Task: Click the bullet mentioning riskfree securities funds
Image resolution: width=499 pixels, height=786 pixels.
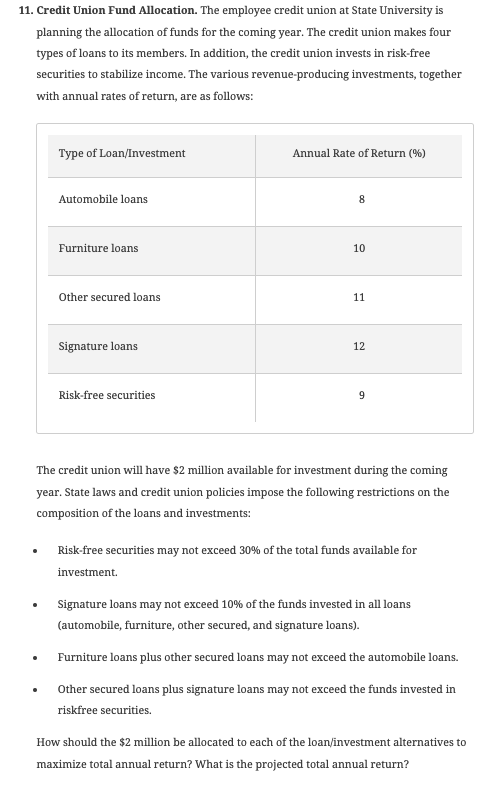Action: 256,700
